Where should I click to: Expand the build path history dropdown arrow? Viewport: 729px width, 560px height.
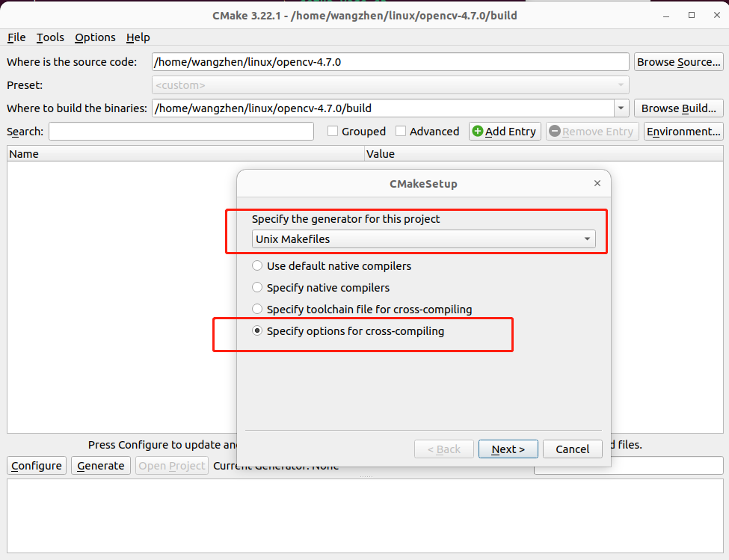pyautogui.click(x=621, y=108)
